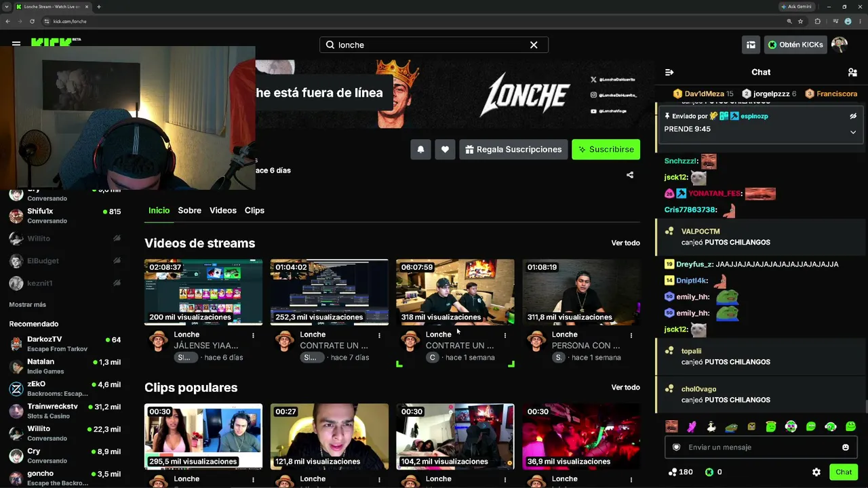Open the user profile avatar menu
The image size is (868, 488).
pos(840,45)
